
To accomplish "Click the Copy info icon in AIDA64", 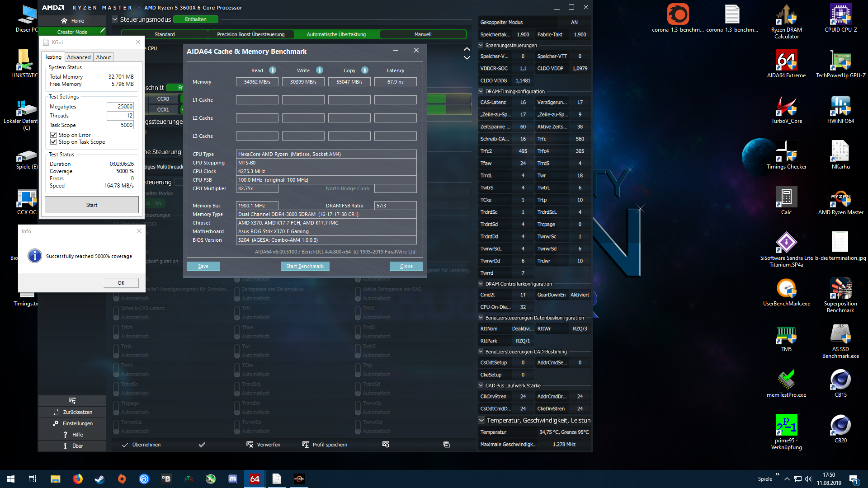I will pyautogui.click(x=365, y=70).
